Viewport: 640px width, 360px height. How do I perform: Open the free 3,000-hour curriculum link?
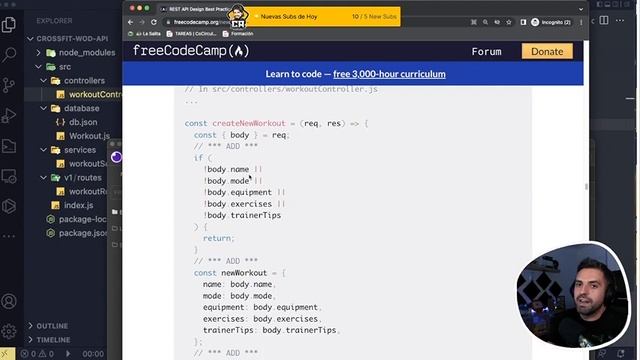(389, 74)
